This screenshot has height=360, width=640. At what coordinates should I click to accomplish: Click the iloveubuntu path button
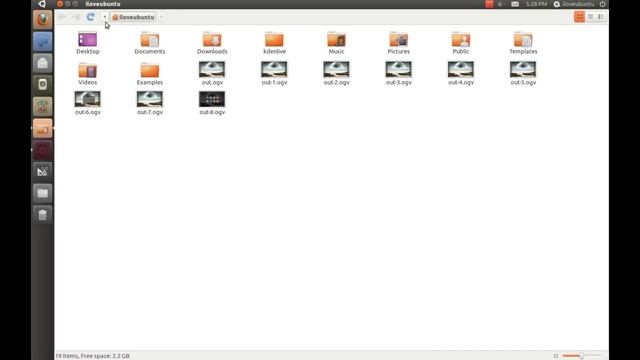[133, 17]
